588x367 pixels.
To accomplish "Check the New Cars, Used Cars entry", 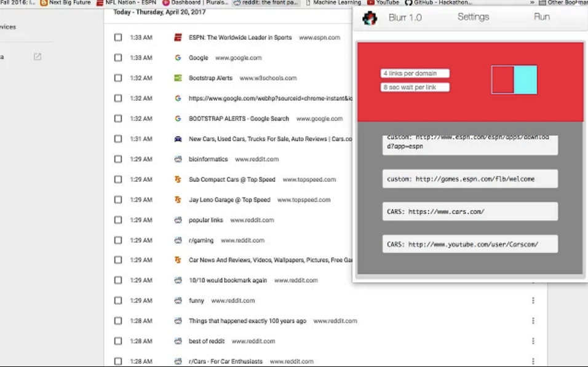I will pos(117,139).
